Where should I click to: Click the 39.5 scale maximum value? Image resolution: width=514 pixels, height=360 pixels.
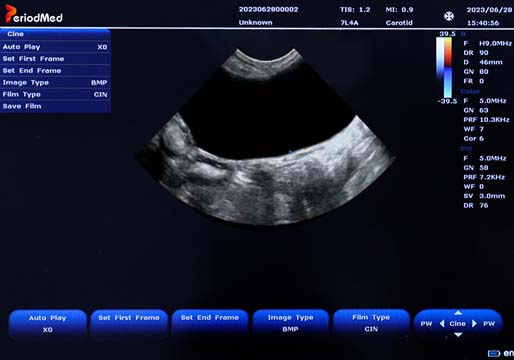pos(447,34)
